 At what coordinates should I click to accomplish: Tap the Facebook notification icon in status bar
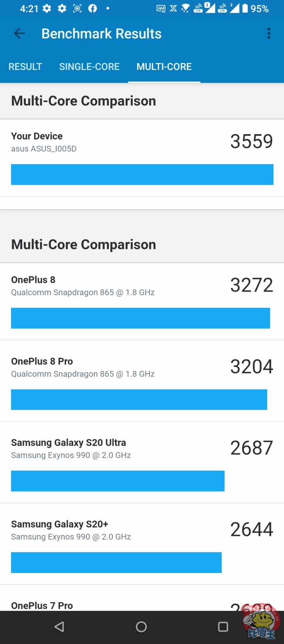(93, 8)
